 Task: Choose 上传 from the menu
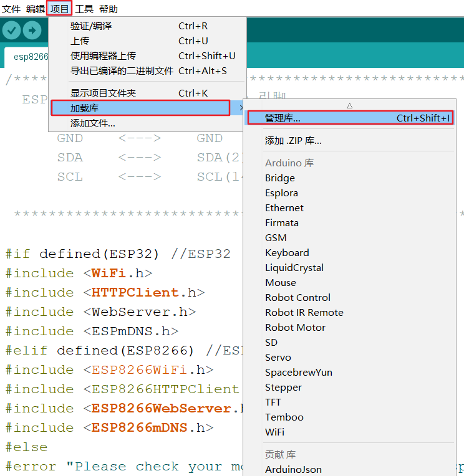pos(147,40)
